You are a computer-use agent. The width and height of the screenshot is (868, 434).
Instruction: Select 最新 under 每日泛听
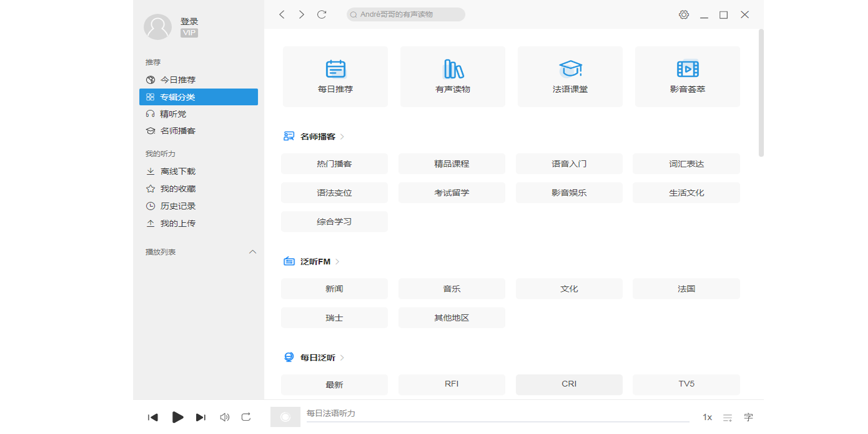334,385
